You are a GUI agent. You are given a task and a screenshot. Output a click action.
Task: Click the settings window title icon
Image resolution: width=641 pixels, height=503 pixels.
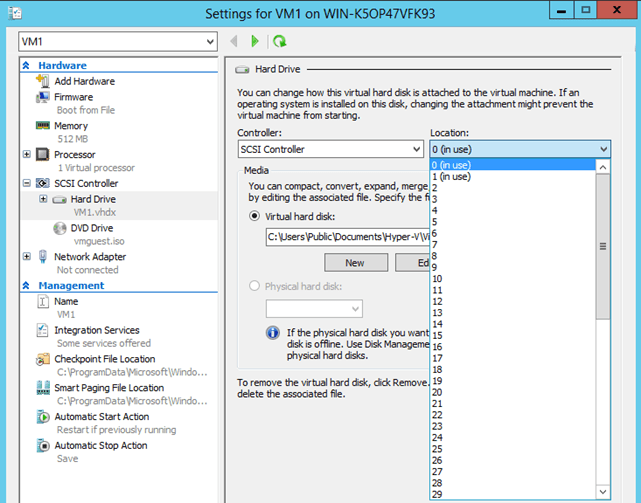tap(15, 13)
